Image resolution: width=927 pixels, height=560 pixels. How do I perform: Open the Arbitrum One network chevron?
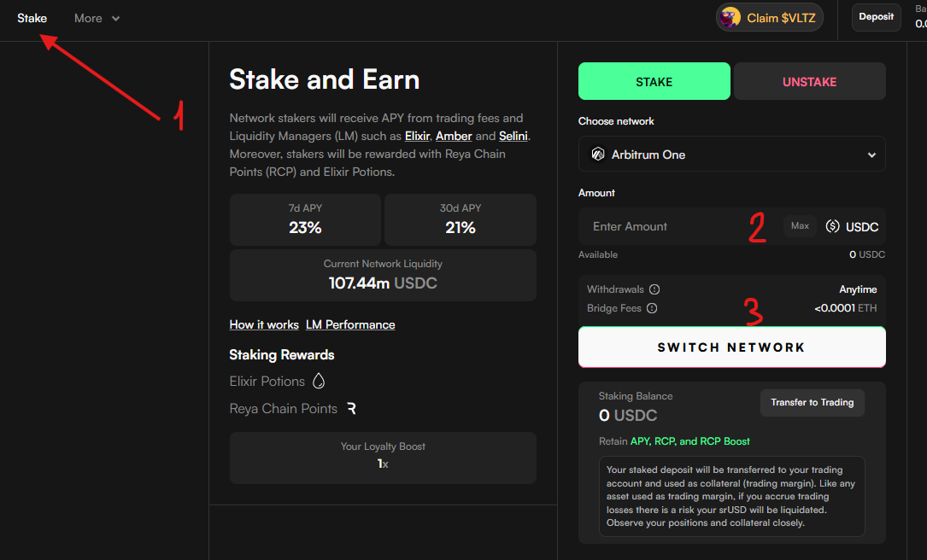click(x=873, y=154)
